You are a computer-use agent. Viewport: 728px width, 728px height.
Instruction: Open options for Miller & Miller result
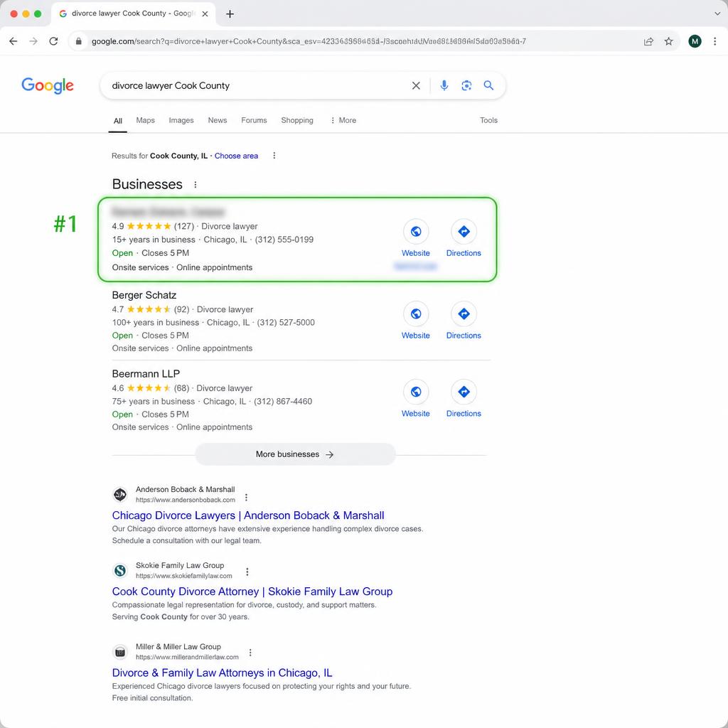click(250, 653)
